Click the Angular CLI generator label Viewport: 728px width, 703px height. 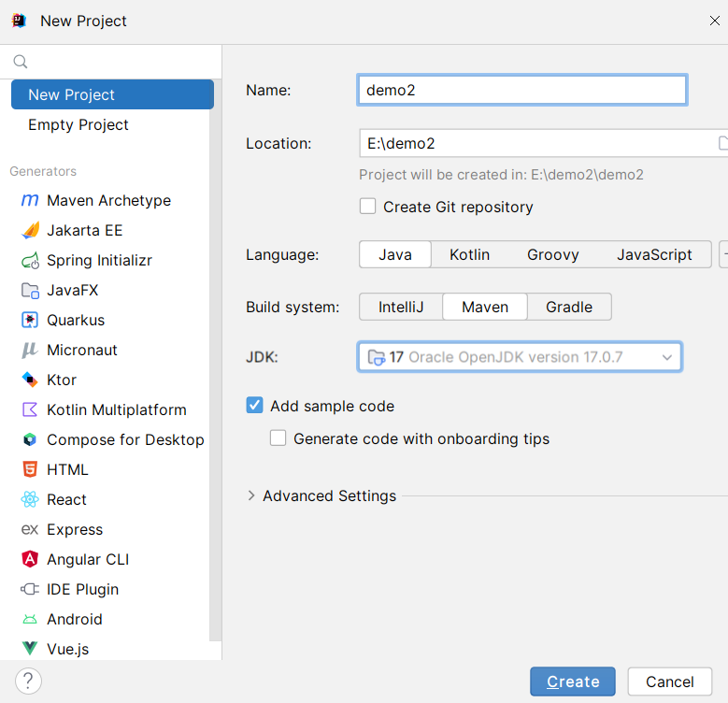[88, 559]
